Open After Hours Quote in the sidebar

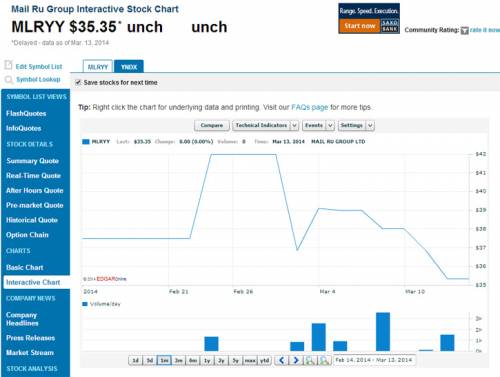pyautogui.click(x=35, y=190)
